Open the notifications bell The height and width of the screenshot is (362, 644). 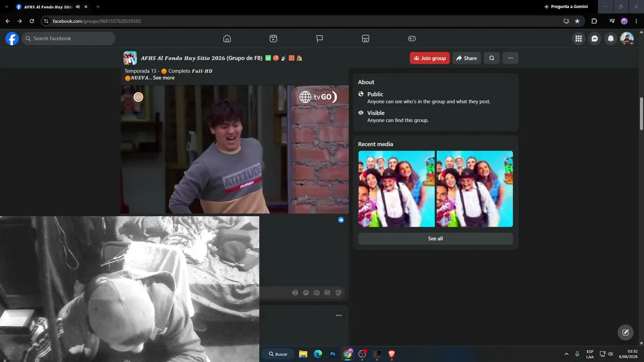tap(611, 39)
